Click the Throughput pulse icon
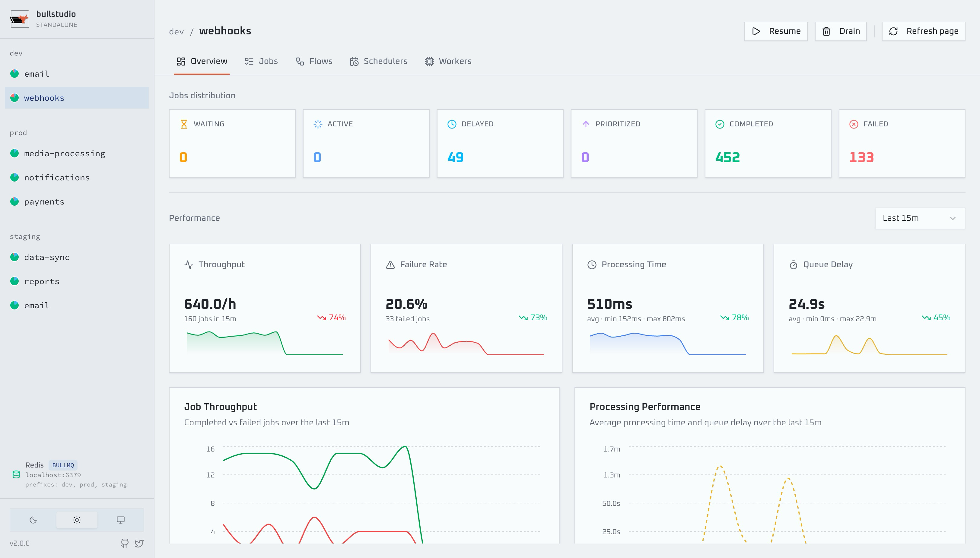Screen dimensions: 980x558 189,265
